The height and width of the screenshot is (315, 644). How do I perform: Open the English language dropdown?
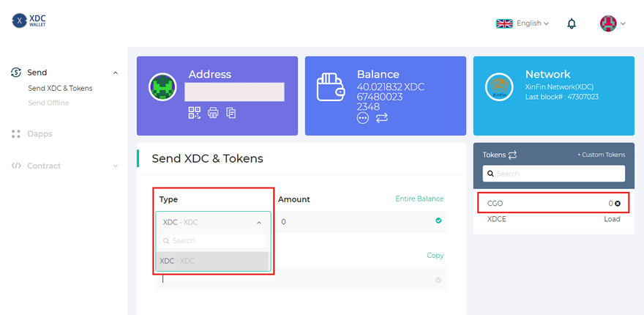[523, 23]
